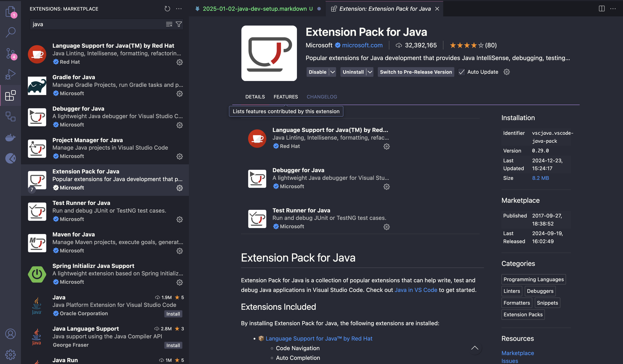Open gear for Debugger for Java in pack list

coord(386,187)
